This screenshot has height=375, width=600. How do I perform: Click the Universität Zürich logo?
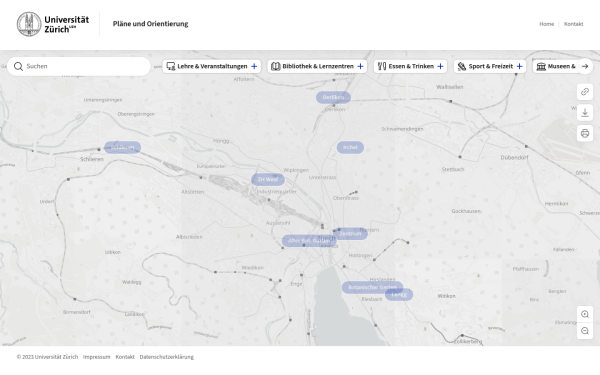(53, 24)
